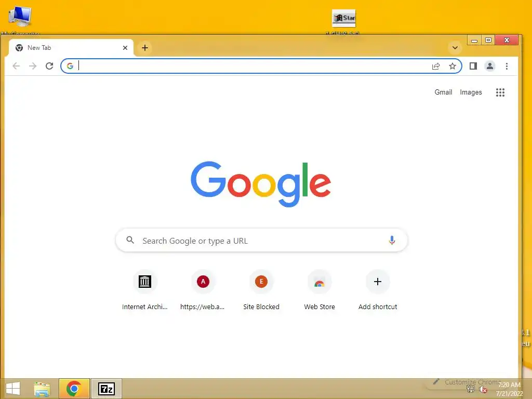Open the Web Store shortcut
The height and width of the screenshot is (399, 532).
(x=320, y=290)
